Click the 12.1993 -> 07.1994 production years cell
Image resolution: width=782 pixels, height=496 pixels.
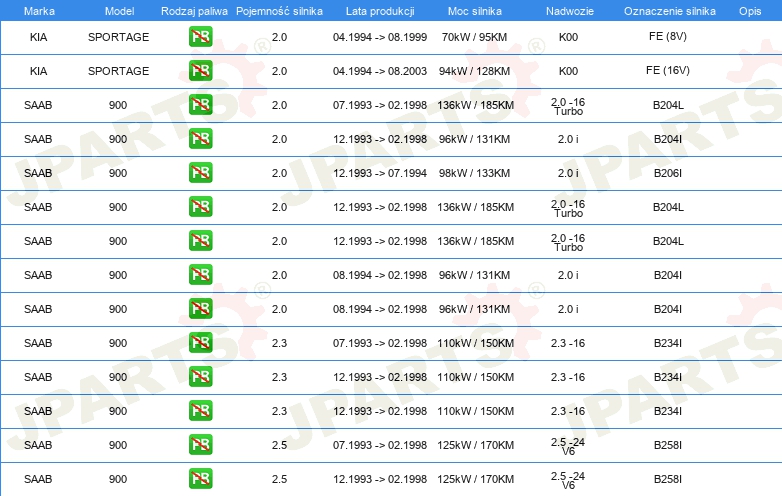tap(380, 173)
